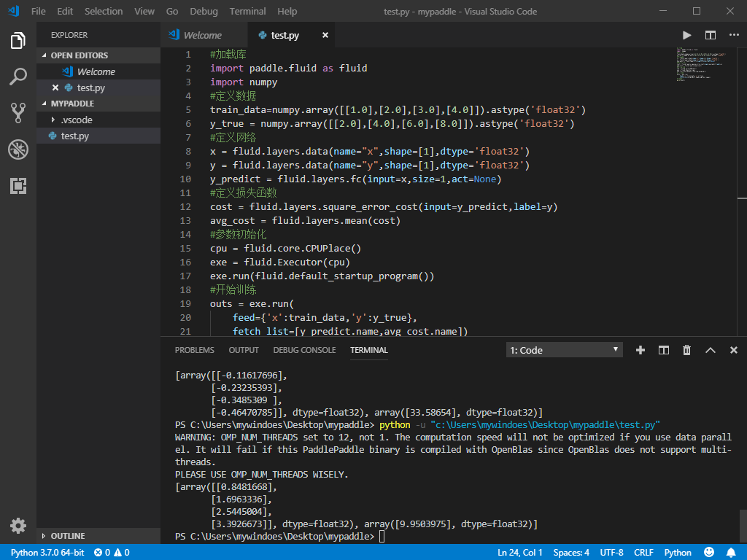Open the editor More Actions menu

tap(734, 35)
